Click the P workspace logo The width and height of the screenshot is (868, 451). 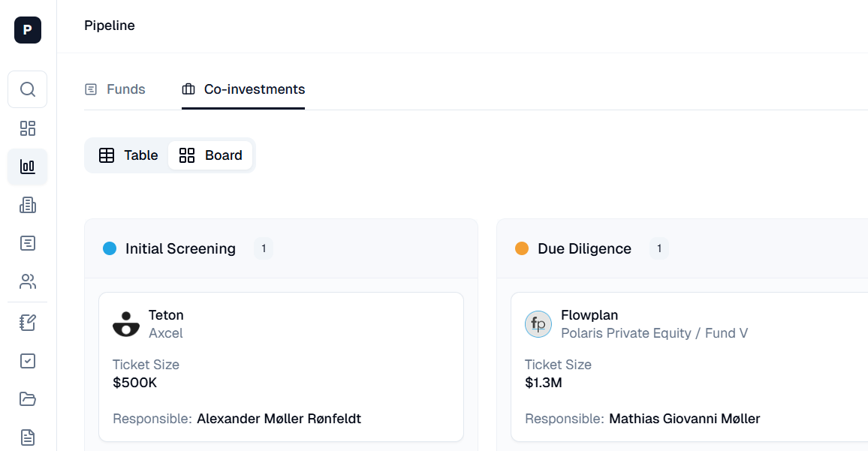point(28,30)
